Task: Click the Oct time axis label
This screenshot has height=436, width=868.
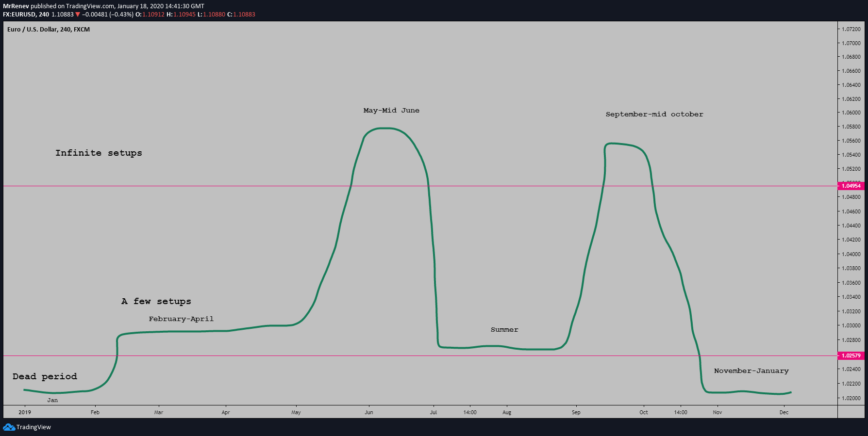Action: click(x=644, y=412)
